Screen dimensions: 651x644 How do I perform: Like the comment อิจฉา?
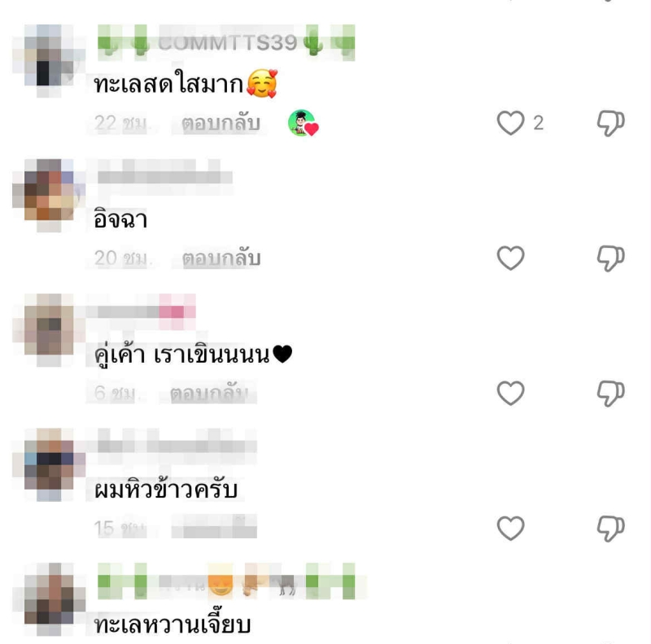[x=511, y=258]
